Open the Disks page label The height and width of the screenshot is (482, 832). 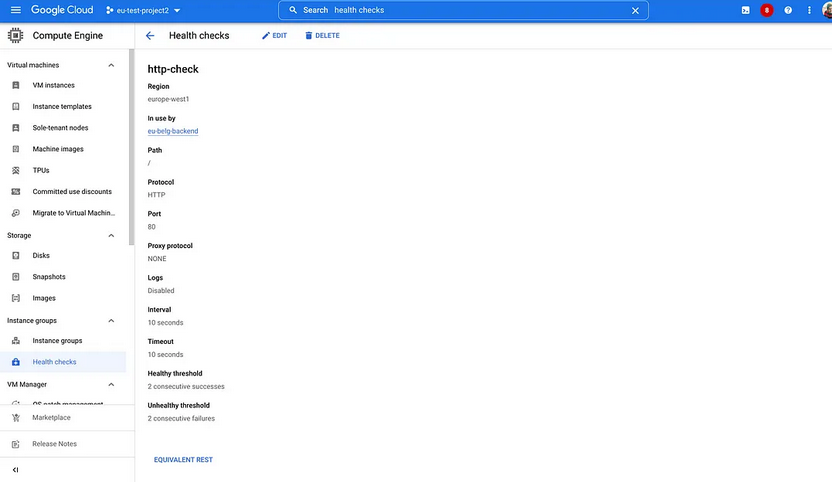(41, 255)
